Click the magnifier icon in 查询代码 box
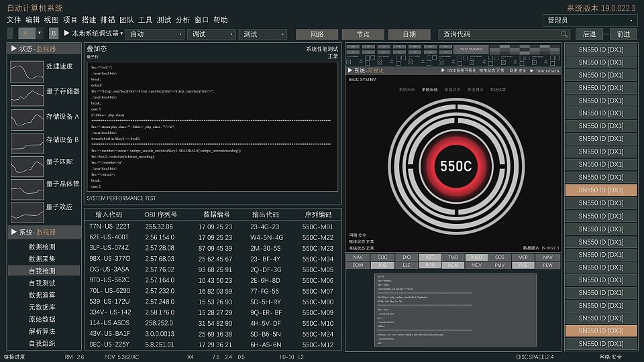 (564, 34)
